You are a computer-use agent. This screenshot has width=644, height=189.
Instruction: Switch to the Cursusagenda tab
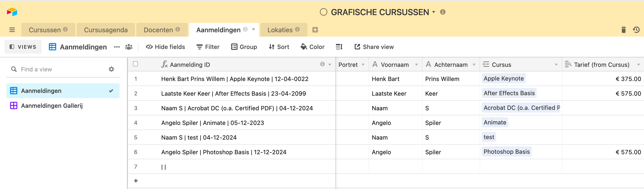tap(106, 30)
